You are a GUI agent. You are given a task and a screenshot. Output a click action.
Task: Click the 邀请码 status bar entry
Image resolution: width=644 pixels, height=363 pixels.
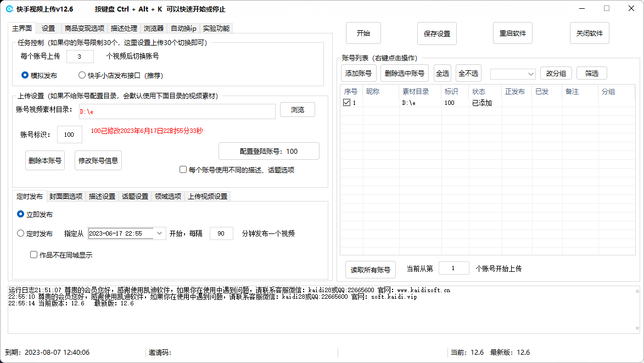160,353
